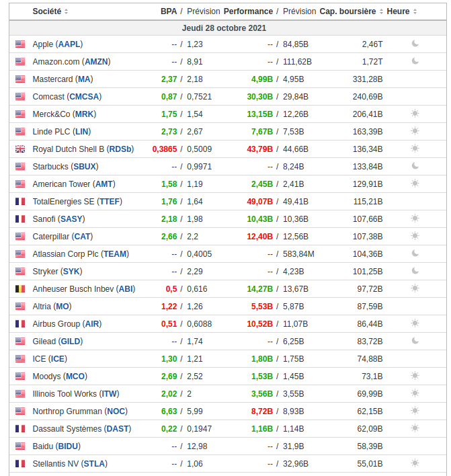451x476 pixels.
Task: Click the moon icon in Apple row
Action: pos(415,44)
